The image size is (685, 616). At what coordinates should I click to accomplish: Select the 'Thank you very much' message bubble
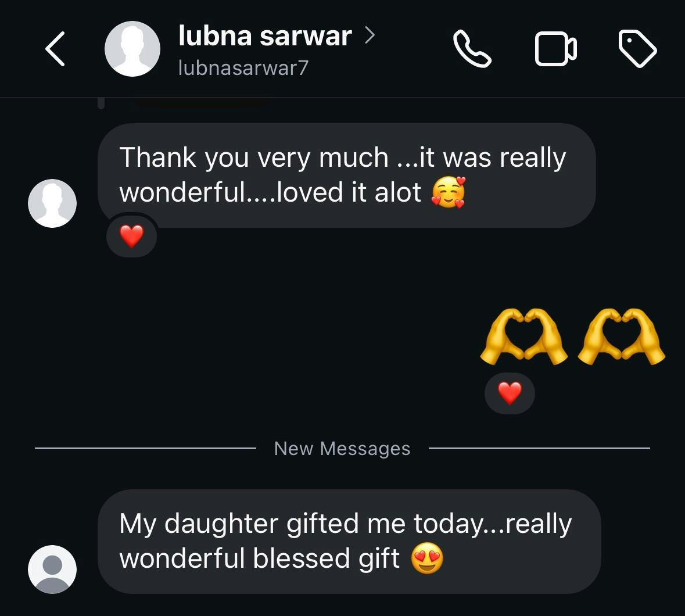[347, 175]
